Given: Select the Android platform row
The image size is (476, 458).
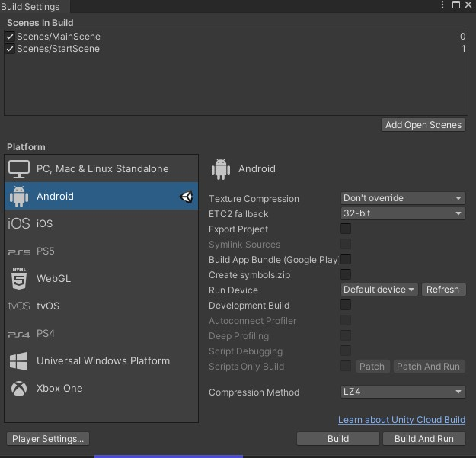Looking at the screenshot, I should 101,196.
